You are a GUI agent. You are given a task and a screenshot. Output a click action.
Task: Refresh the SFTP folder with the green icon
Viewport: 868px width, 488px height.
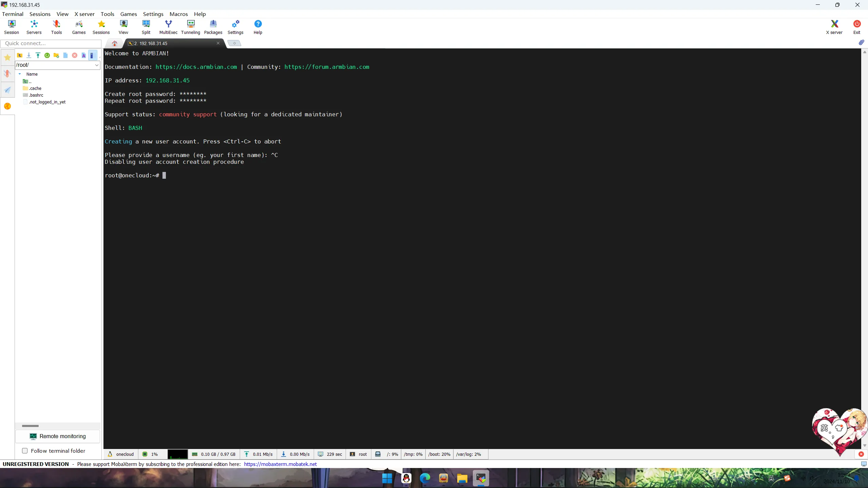(47, 55)
